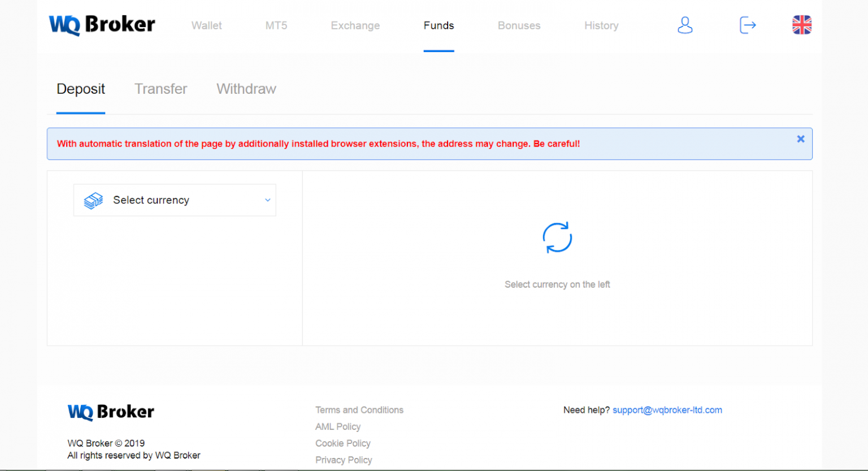Open the AML Policy link

[x=338, y=427]
